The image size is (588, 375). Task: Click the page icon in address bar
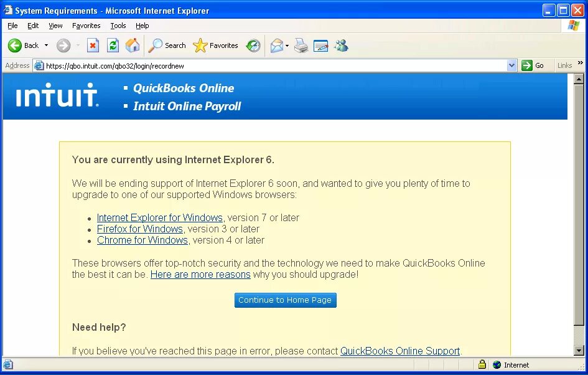tap(39, 65)
